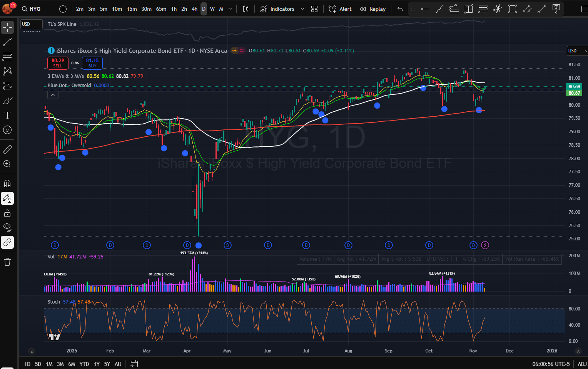
Task: Grab the favorites toolbar drag handle
Action: [x=413, y=9]
